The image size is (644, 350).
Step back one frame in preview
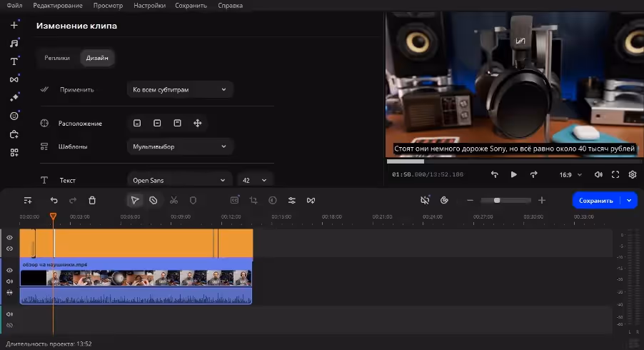click(x=495, y=174)
